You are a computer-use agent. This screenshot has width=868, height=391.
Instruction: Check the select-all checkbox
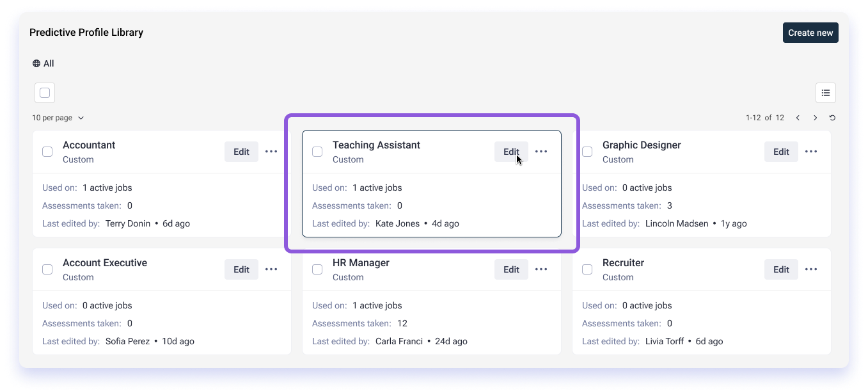click(45, 93)
